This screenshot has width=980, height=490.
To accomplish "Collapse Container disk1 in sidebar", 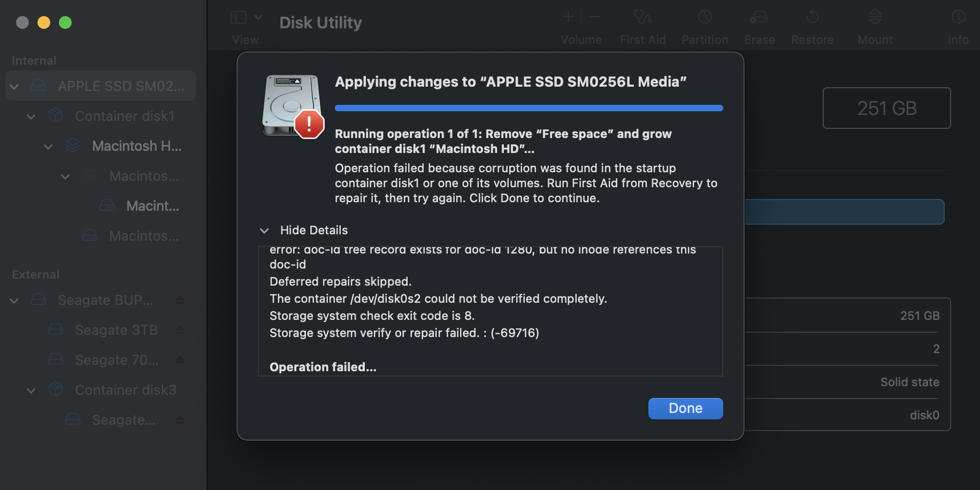I will pos(32,116).
